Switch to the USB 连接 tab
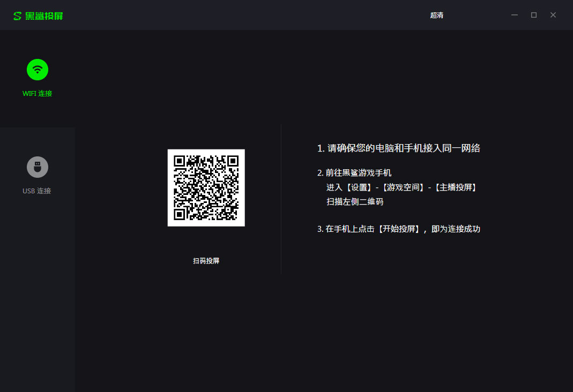The width and height of the screenshot is (573, 392). pos(37,175)
